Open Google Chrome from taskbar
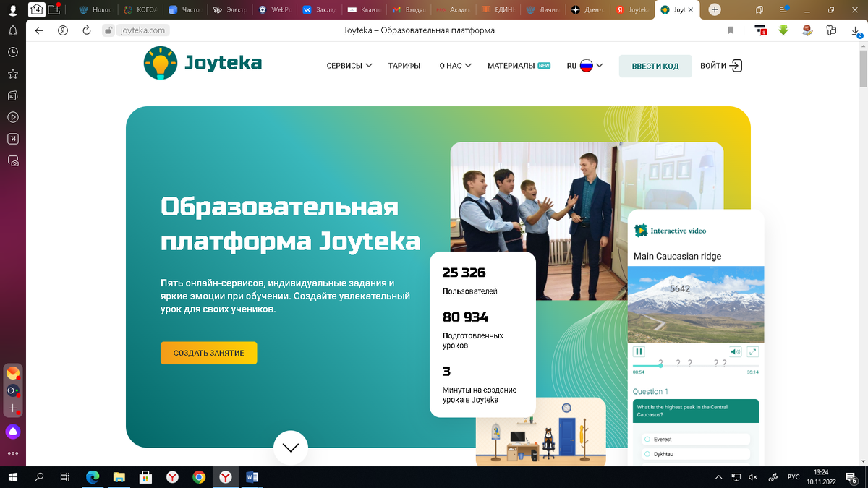 pyautogui.click(x=199, y=477)
